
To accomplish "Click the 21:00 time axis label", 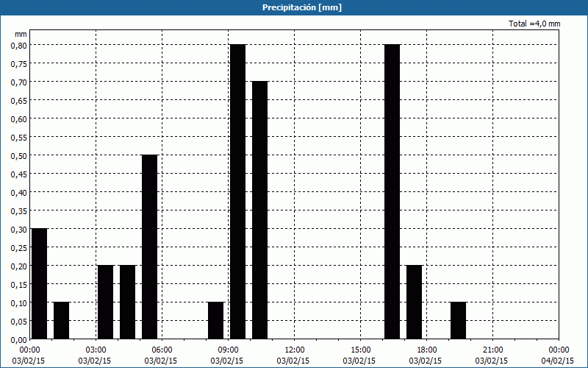I will [x=492, y=350].
